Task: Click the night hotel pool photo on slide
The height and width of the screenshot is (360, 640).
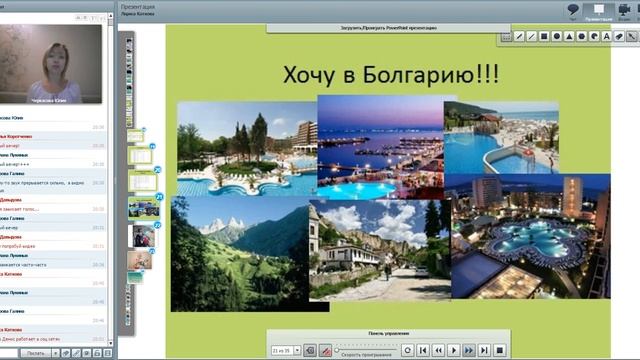Action: click(x=531, y=236)
